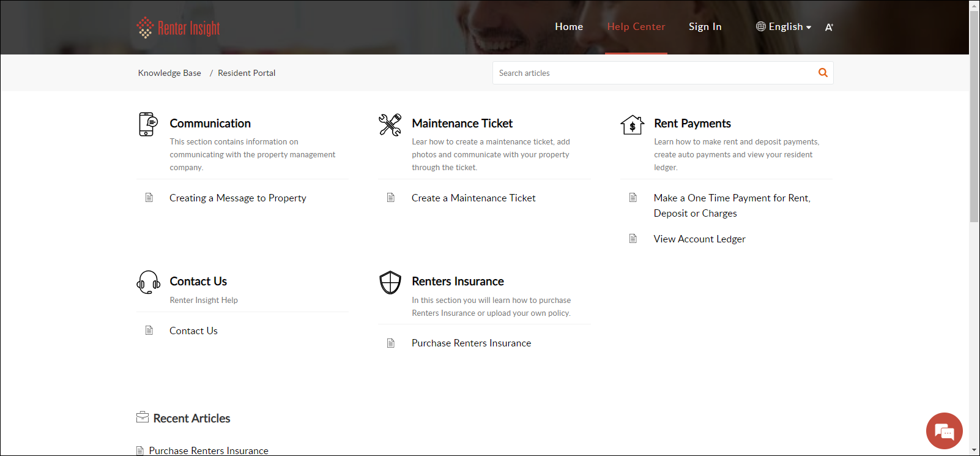Click the Renter Insight Help subtitle
Image resolution: width=980 pixels, height=456 pixels.
click(204, 300)
